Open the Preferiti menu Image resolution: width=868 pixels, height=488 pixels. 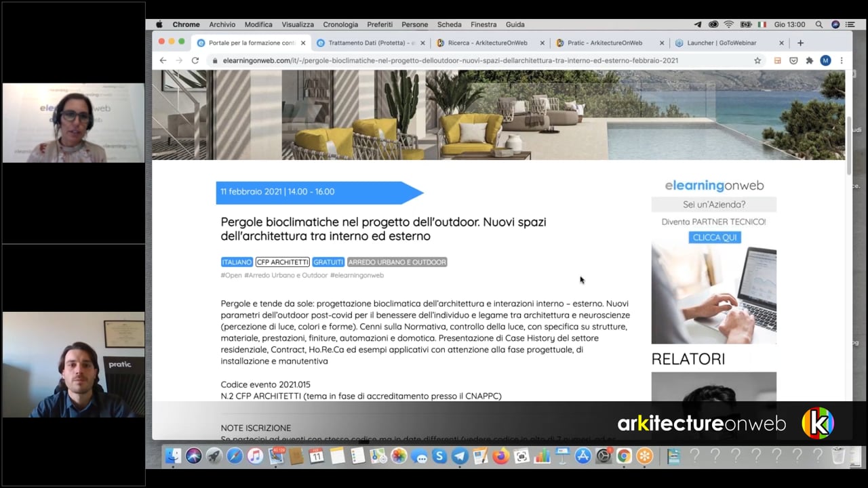click(380, 24)
